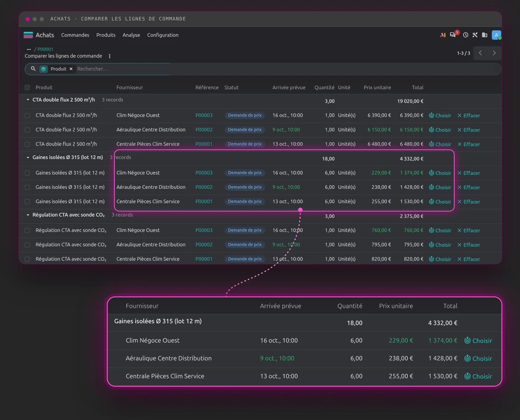This screenshot has width=520, height=420.
Task: Click the Produit layers facet icon
Action: click(43, 69)
